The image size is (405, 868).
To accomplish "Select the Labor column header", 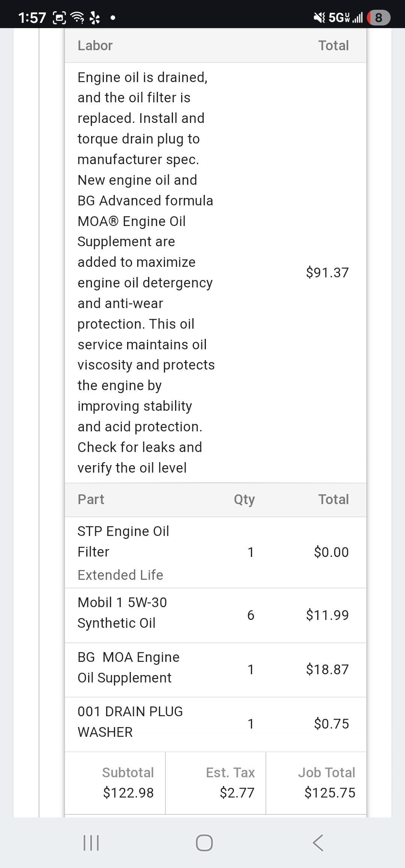I will point(95,46).
